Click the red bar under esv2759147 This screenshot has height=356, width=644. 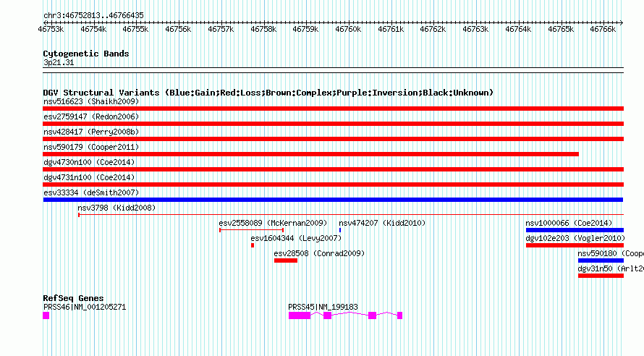click(333, 124)
